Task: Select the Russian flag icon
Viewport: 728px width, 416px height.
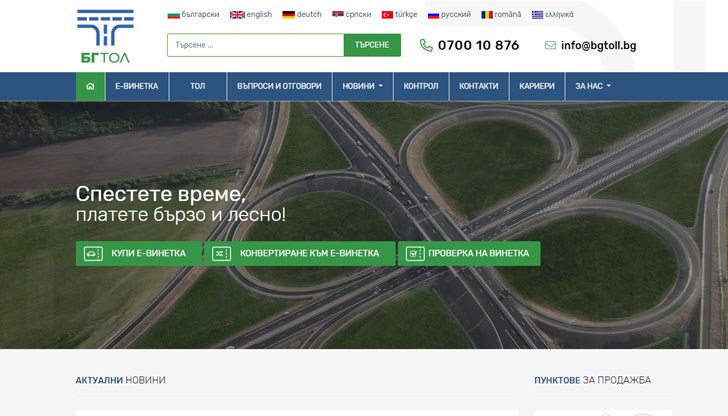Action: click(433, 15)
